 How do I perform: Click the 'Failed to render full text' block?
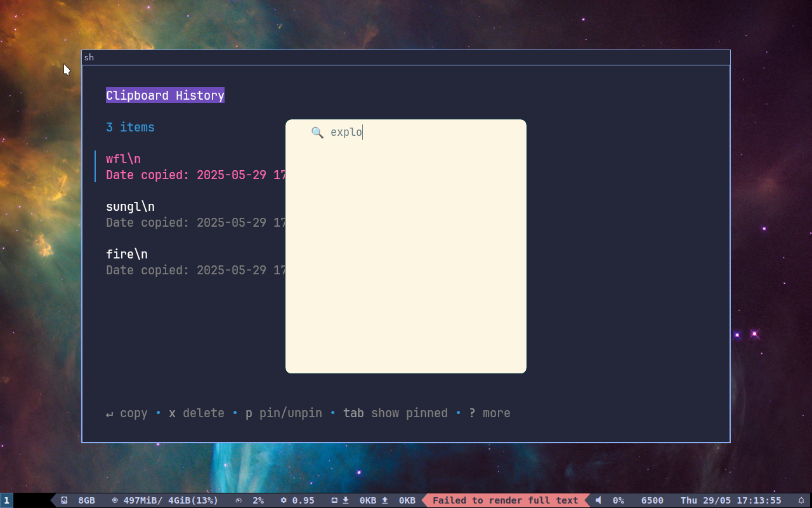tap(506, 500)
